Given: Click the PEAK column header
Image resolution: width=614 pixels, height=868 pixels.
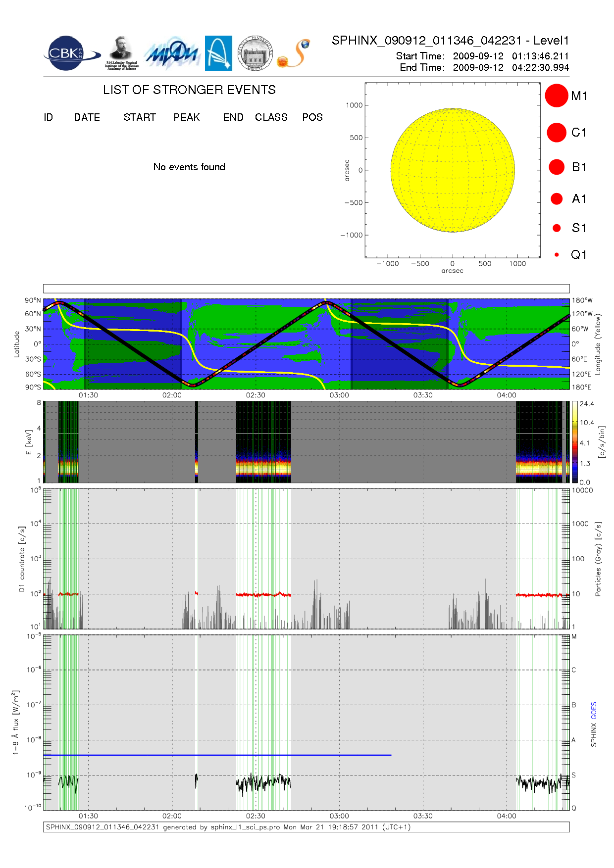Looking at the screenshot, I should coord(187,117).
